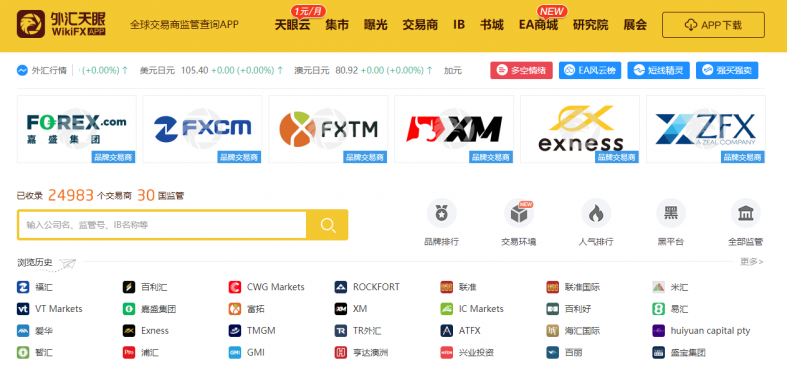
Task: Open the 研究院 menu item
Action: 590,25
